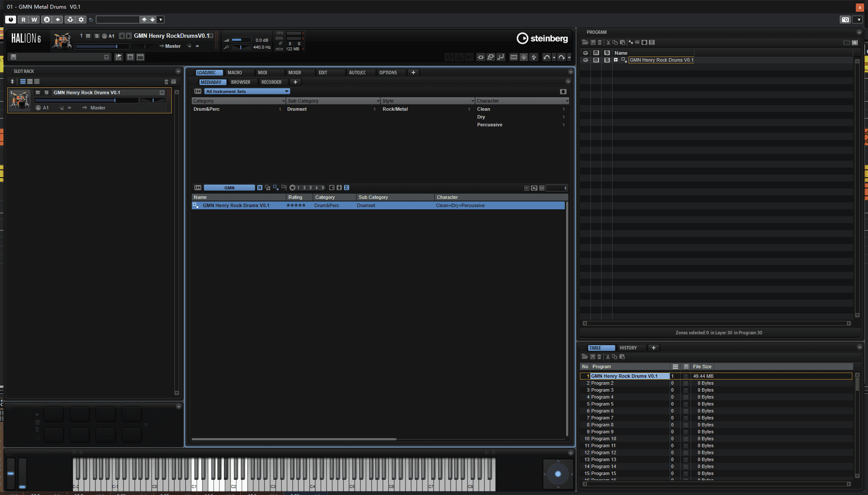Enable Read automation (R) button
The height and width of the screenshot is (495, 868).
click(23, 20)
